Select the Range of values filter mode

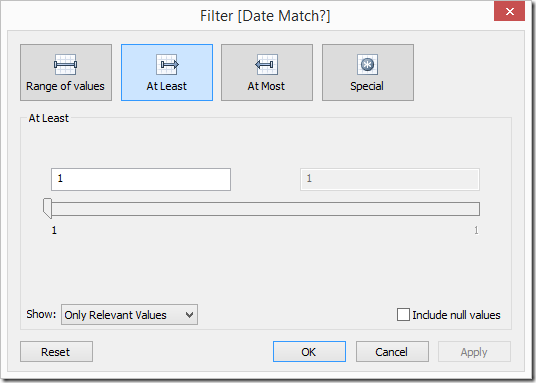pos(66,72)
